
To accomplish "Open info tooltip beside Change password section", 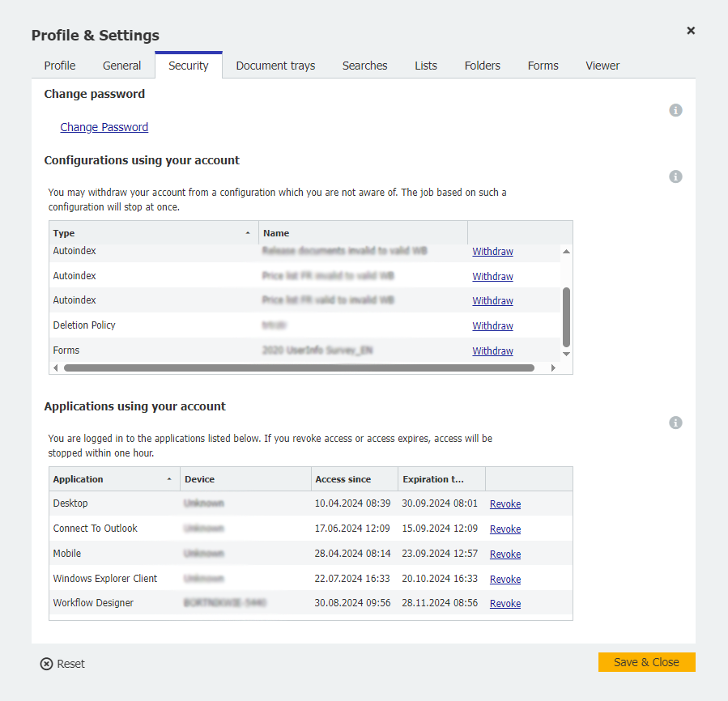I will [675, 110].
